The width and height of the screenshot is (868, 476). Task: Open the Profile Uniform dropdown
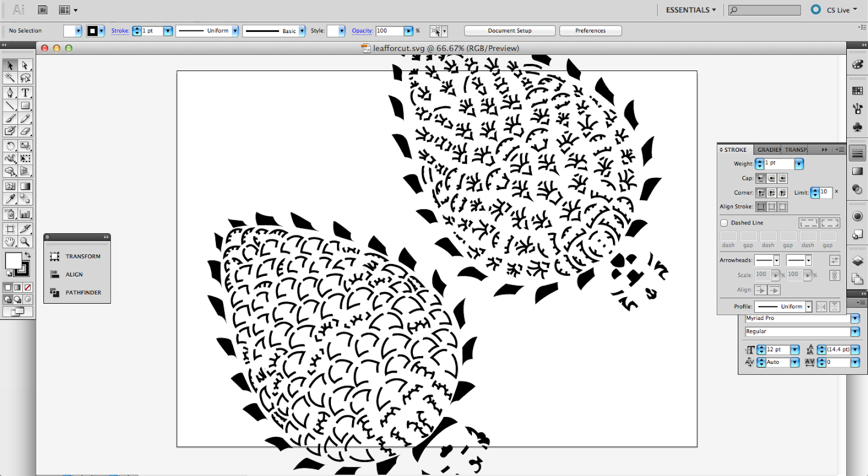808,307
